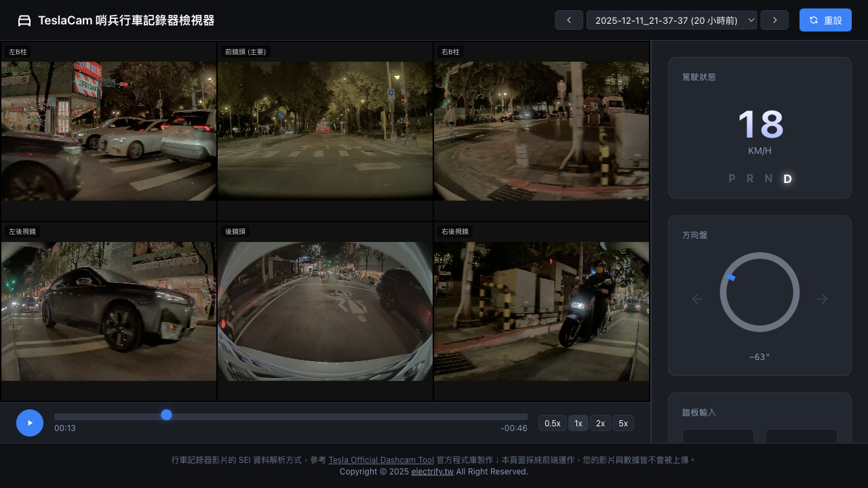Click the TeslaCam car logo icon
The width and height of the screenshot is (868, 488).
coord(24,21)
